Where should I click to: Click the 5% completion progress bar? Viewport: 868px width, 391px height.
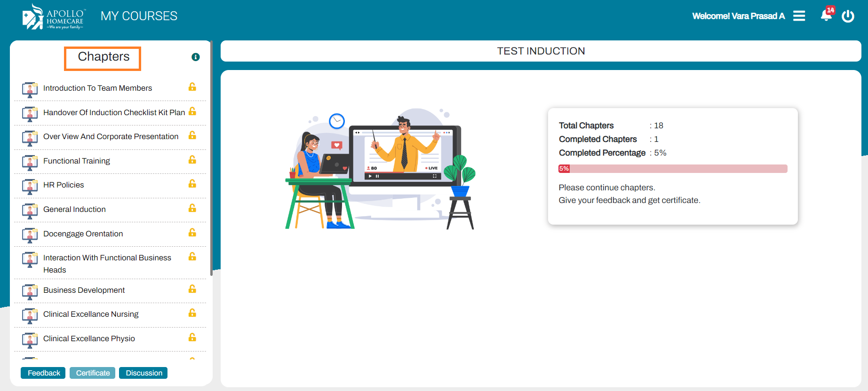coord(672,169)
